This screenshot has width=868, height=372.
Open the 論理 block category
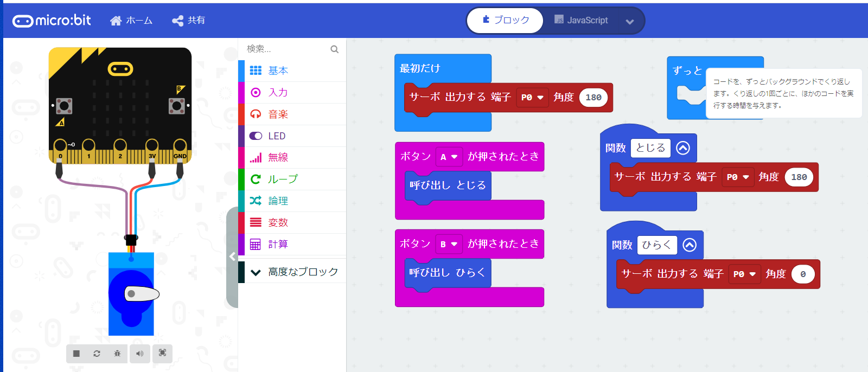pyautogui.click(x=292, y=201)
